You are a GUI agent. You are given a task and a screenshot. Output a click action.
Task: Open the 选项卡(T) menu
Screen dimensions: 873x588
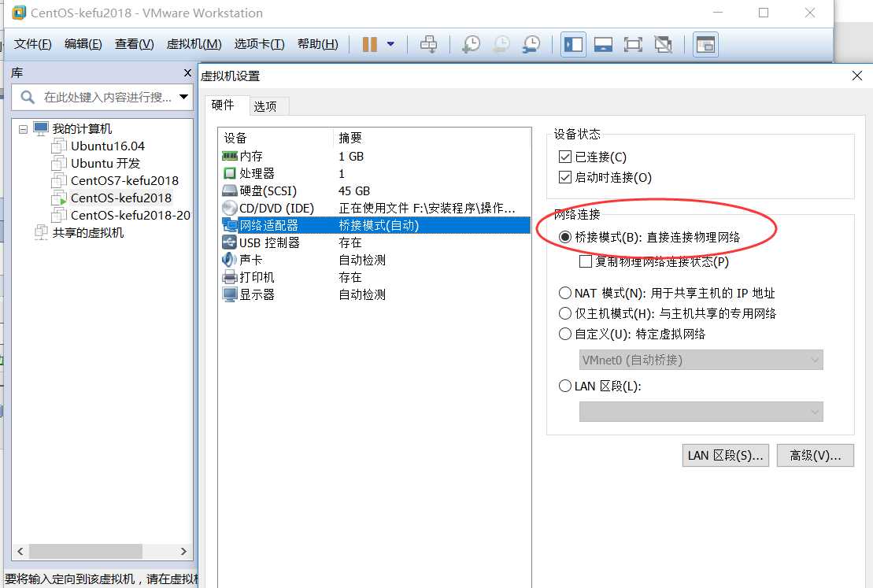click(259, 44)
